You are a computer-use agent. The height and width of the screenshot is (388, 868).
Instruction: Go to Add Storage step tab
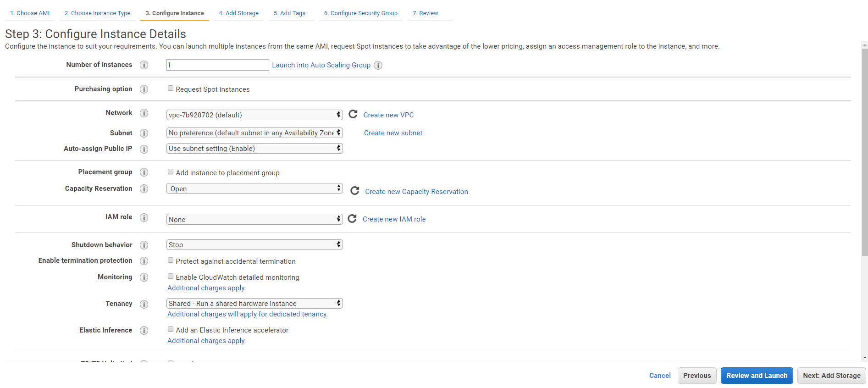click(238, 13)
